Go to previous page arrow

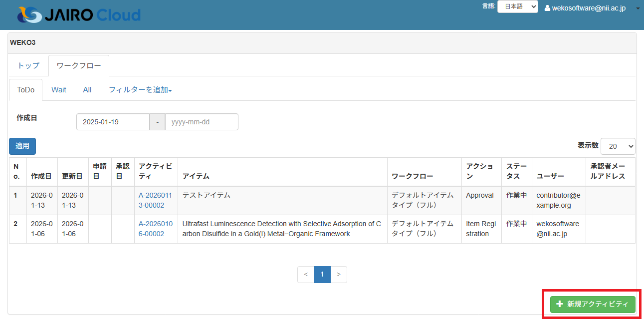coord(306,275)
